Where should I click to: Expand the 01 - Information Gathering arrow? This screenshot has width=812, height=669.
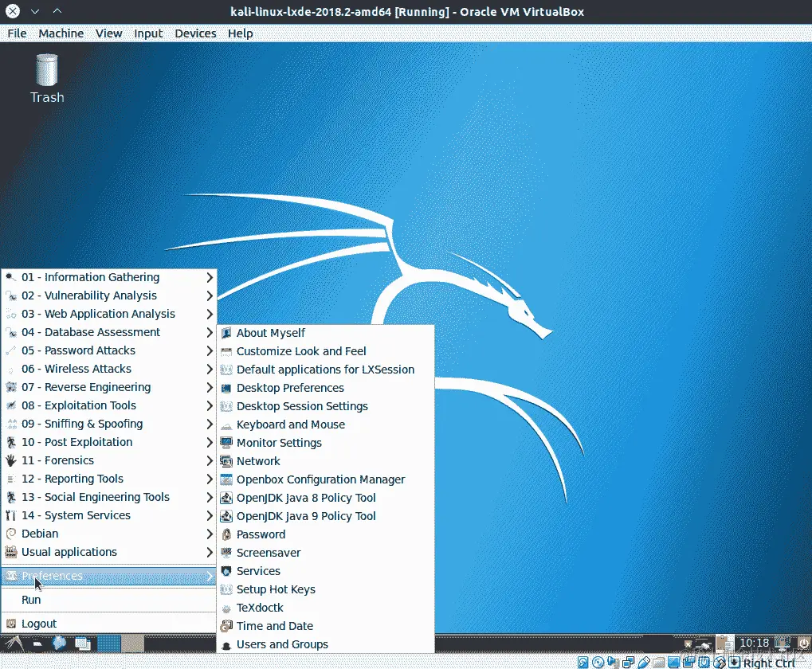[x=210, y=277]
